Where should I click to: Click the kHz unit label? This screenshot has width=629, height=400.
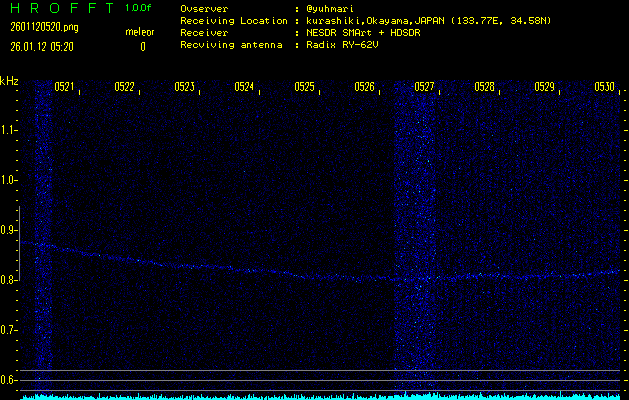pos(10,80)
